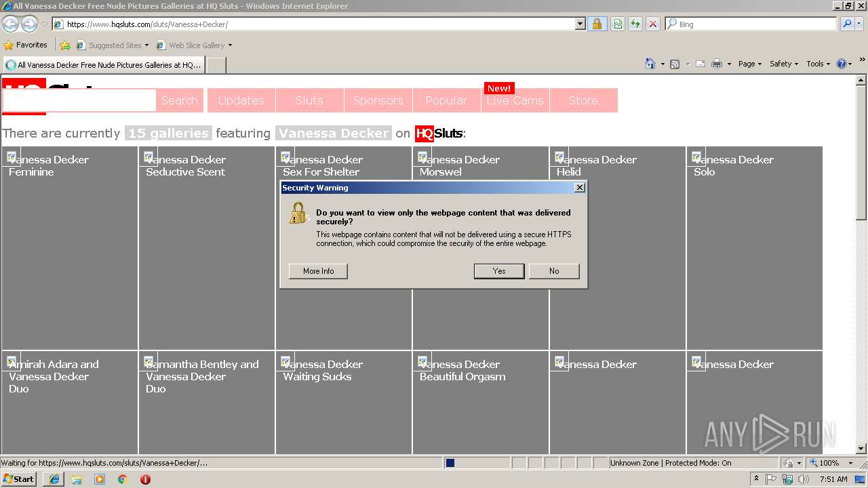Open the Solo gallery thumbnail

click(x=755, y=248)
